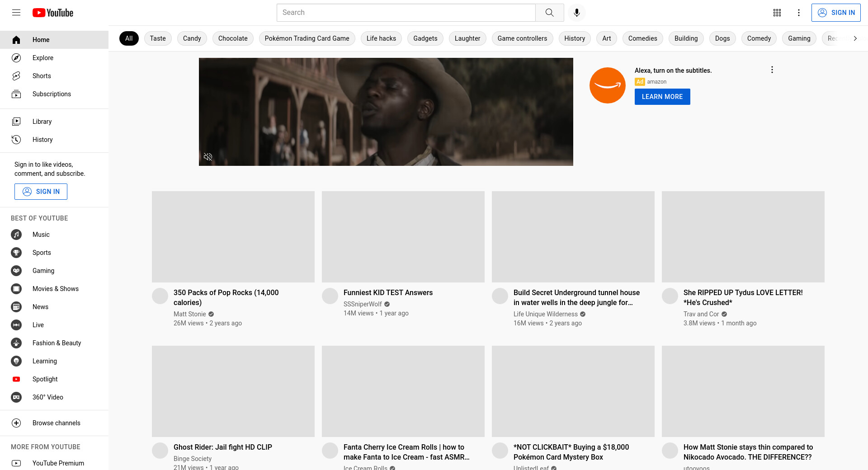Open YouTube Premium icon in sidebar
The image size is (868, 470).
click(16, 463)
